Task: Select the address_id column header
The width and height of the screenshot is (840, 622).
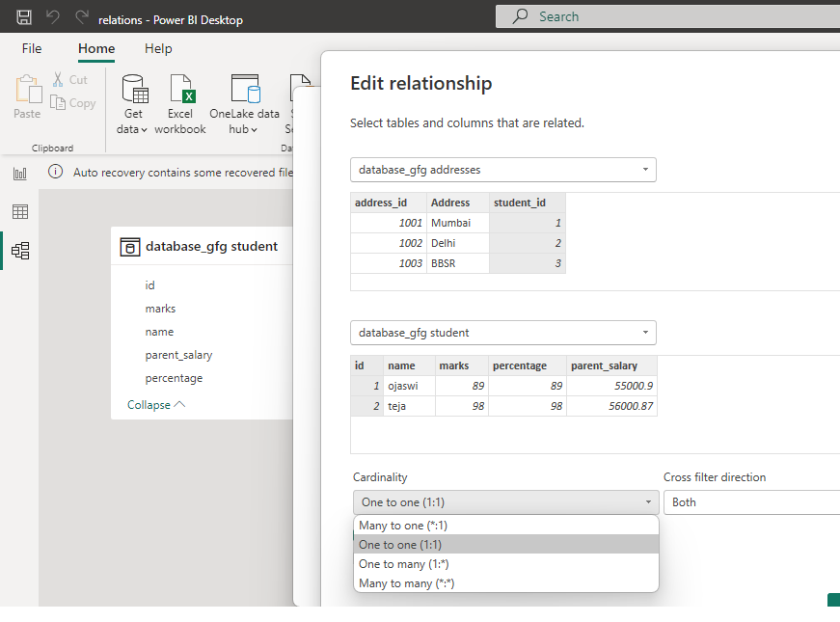Action: [389, 203]
